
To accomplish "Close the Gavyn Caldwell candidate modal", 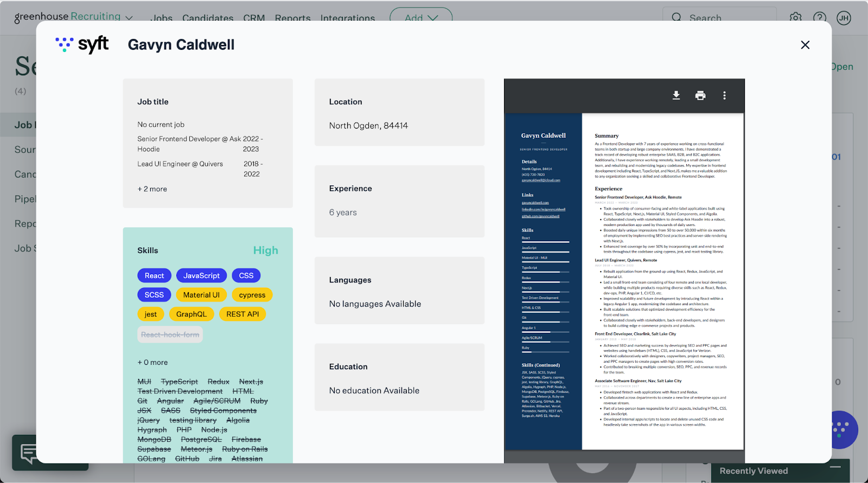I will [x=805, y=45].
